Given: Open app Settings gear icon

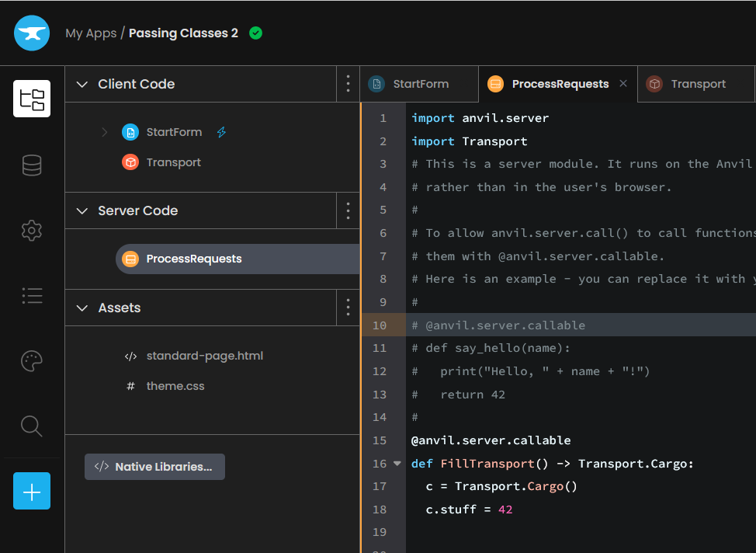Looking at the screenshot, I should 32,231.
